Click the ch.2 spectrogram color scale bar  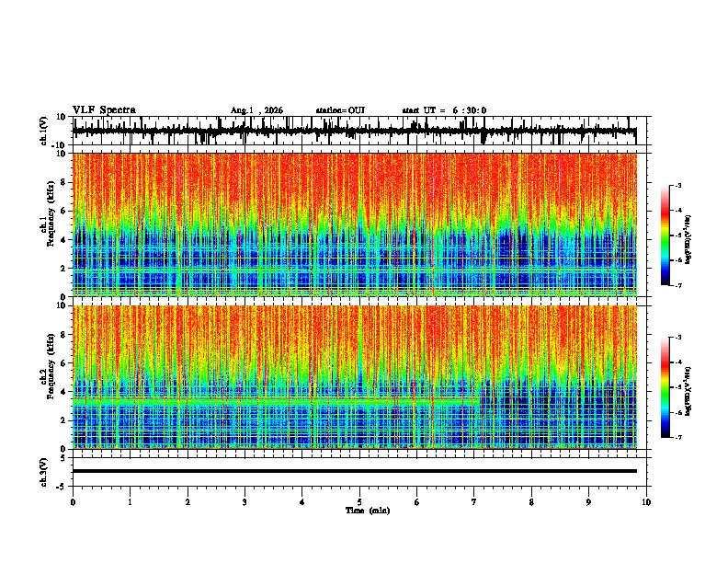665,387
